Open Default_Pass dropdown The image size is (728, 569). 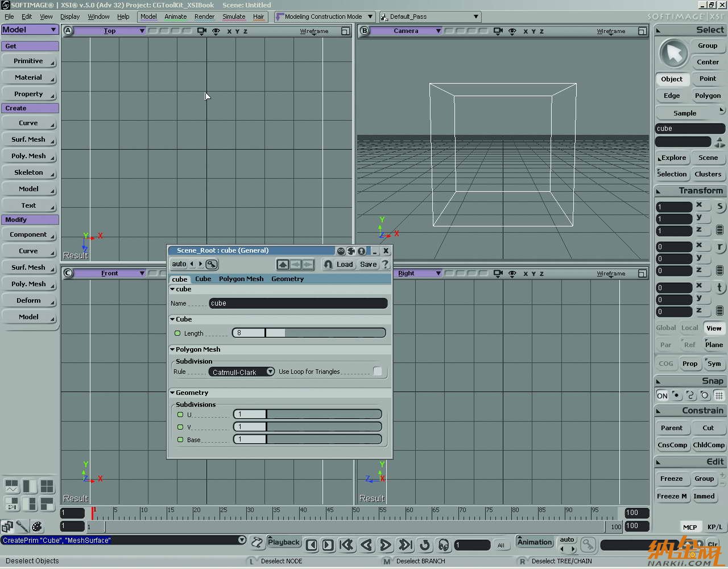(x=430, y=17)
